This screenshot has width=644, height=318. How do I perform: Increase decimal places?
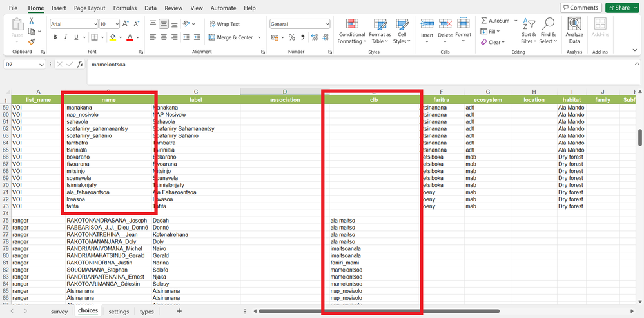tap(315, 37)
